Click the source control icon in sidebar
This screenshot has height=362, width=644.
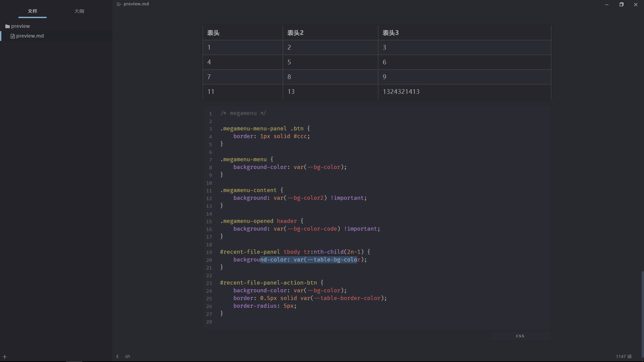point(127,357)
